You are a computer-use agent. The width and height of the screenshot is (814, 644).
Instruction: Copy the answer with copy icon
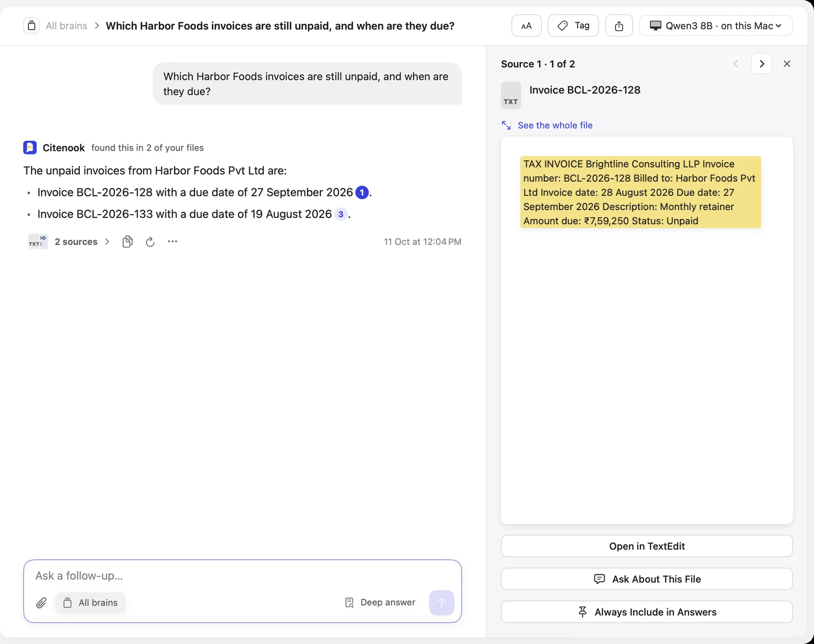128,242
